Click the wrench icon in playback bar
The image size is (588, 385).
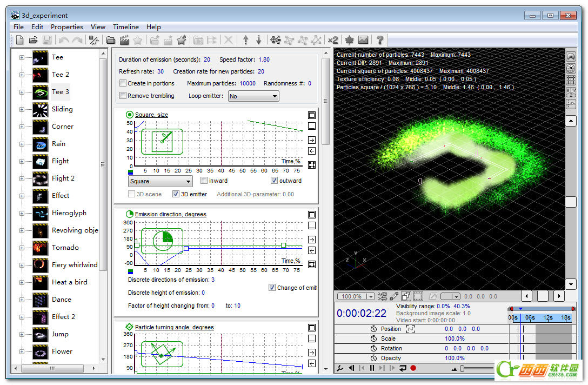pyautogui.click(x=340, y=368)
